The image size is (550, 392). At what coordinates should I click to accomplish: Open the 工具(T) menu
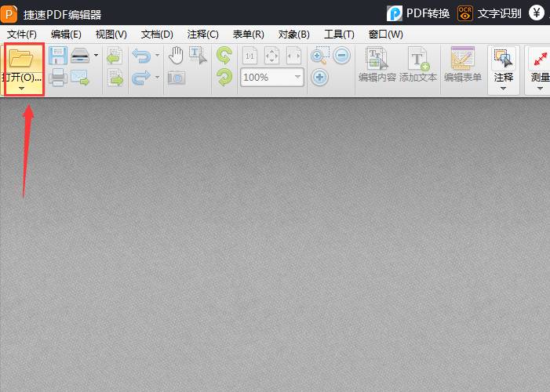click(x=339, y=34)
